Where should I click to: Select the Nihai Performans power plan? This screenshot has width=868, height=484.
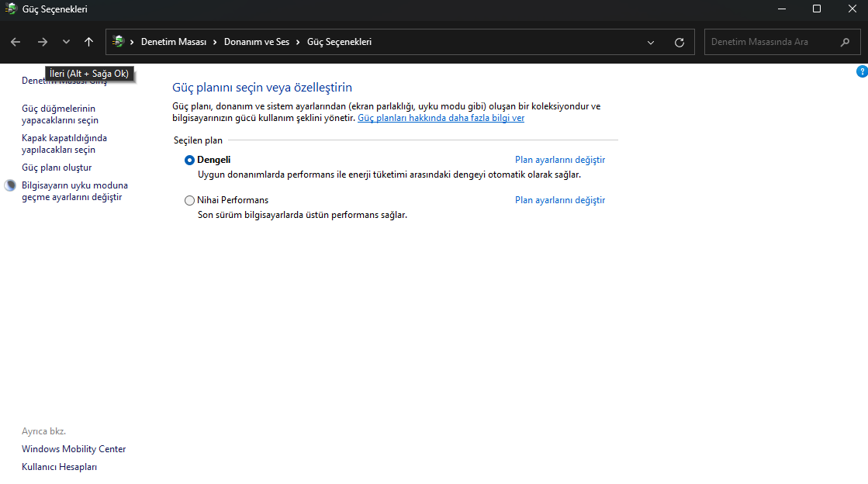[x=190, y=201]
